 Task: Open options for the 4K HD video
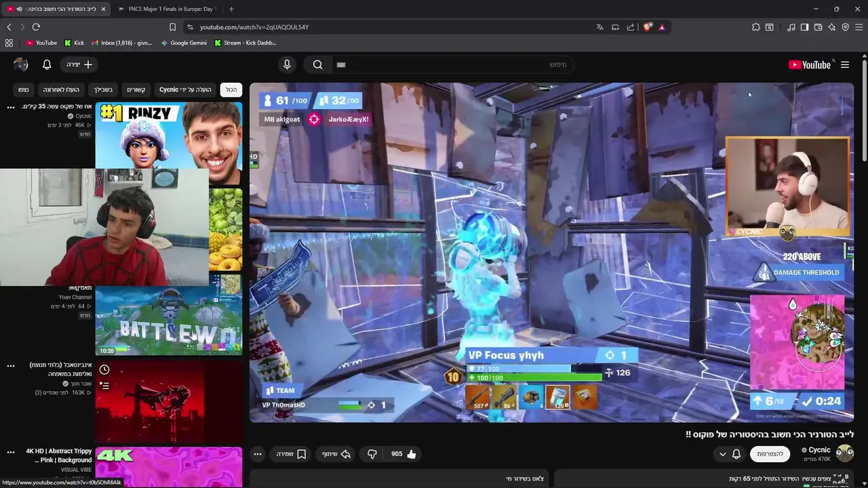(11, 451)
